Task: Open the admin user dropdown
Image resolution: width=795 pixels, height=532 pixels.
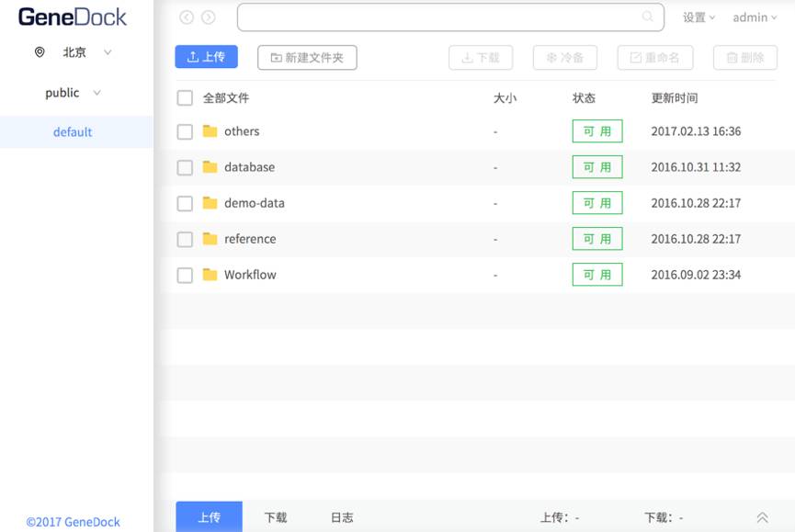Action: coord(755,17)
